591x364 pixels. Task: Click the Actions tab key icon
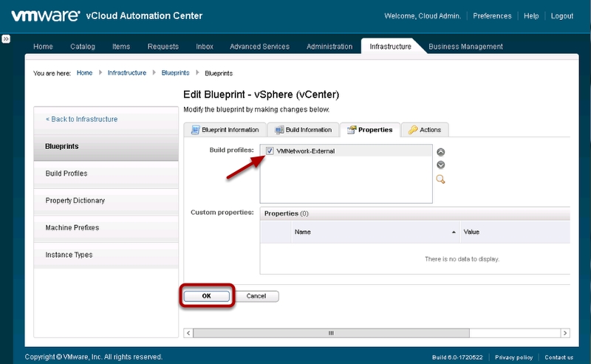[x=413, y=130]
